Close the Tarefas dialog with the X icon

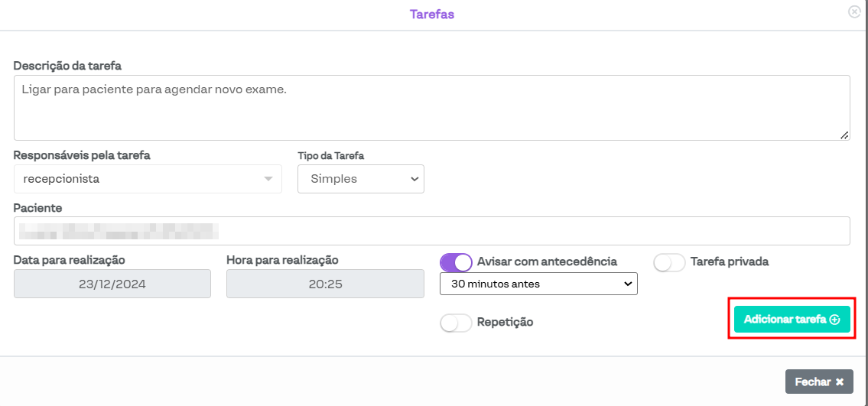tap(854, 12)
